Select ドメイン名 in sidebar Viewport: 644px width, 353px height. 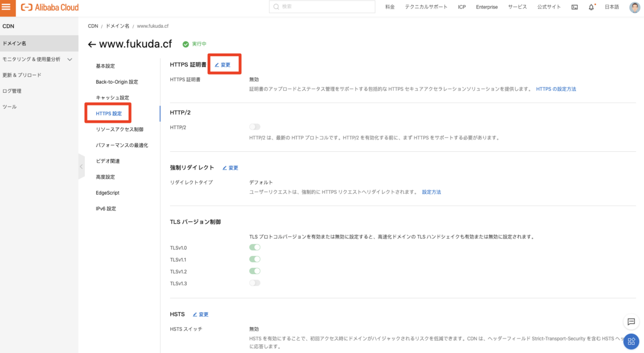(39, 43)
